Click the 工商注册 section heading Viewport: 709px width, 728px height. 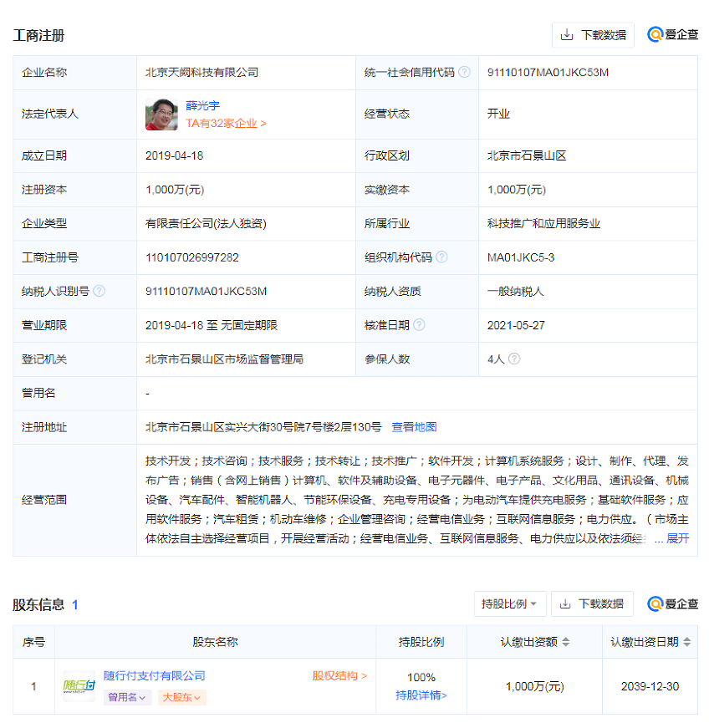click(38, 35)
